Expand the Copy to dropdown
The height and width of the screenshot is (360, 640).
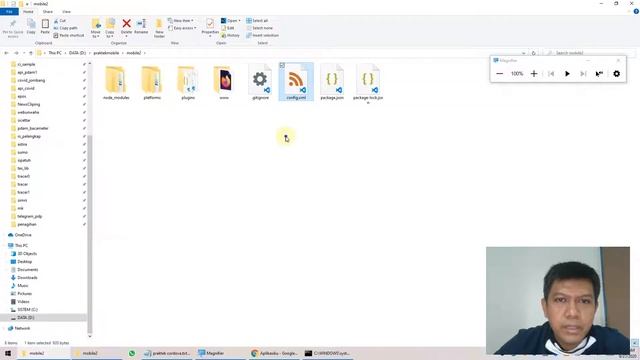point(110,34)
